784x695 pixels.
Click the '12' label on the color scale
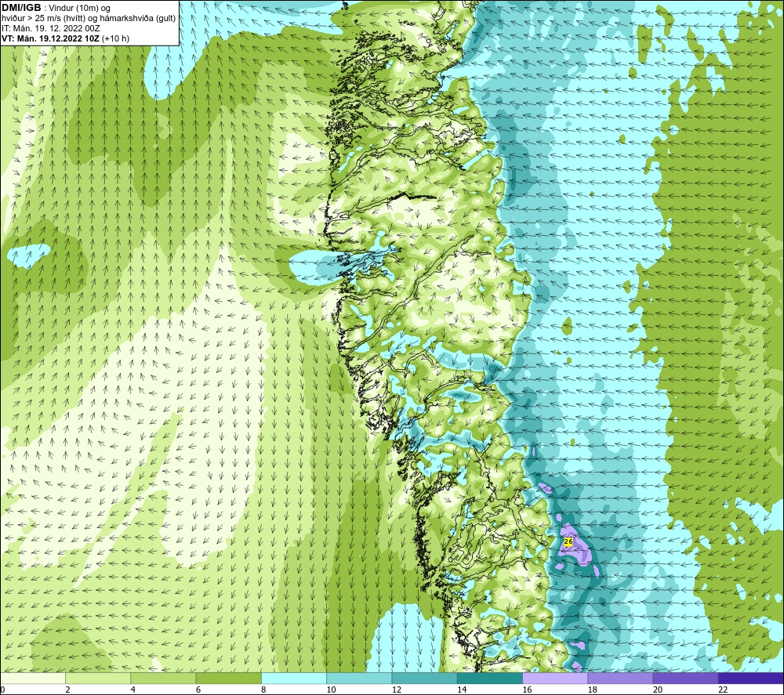pyautogui.click(x=397, y=690)
